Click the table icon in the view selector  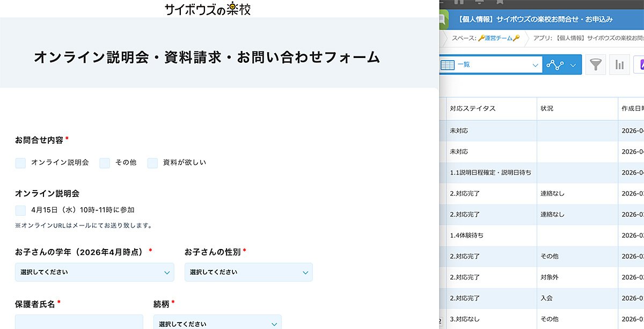point(447,65)
